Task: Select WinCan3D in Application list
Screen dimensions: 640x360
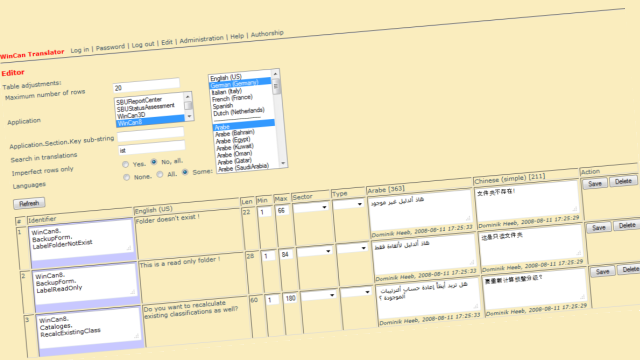Action: pyautogui.click(x=131, y=116)
